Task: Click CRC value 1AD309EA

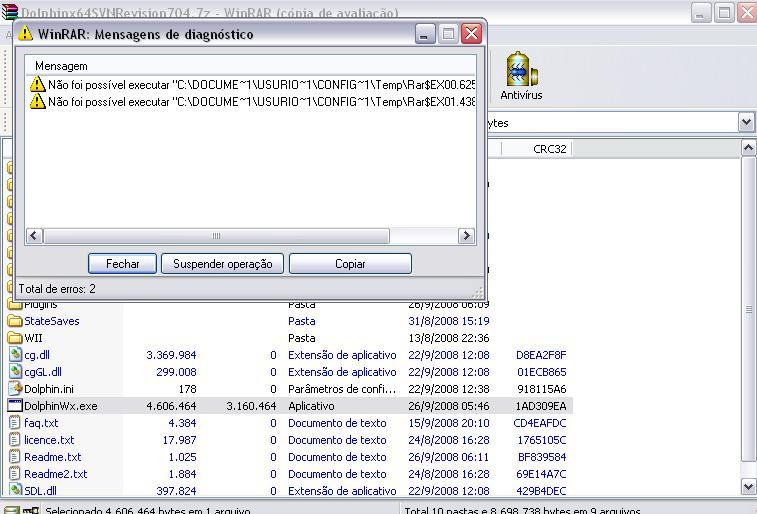Action: (541, 406)
